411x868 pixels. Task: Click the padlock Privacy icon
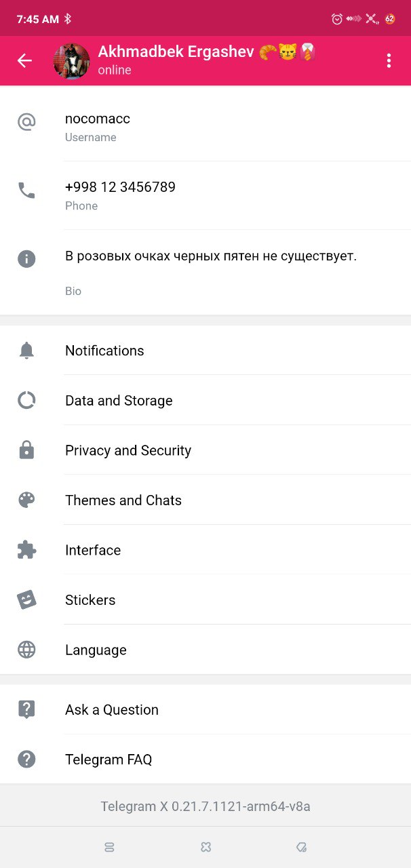tap(26, 450)
